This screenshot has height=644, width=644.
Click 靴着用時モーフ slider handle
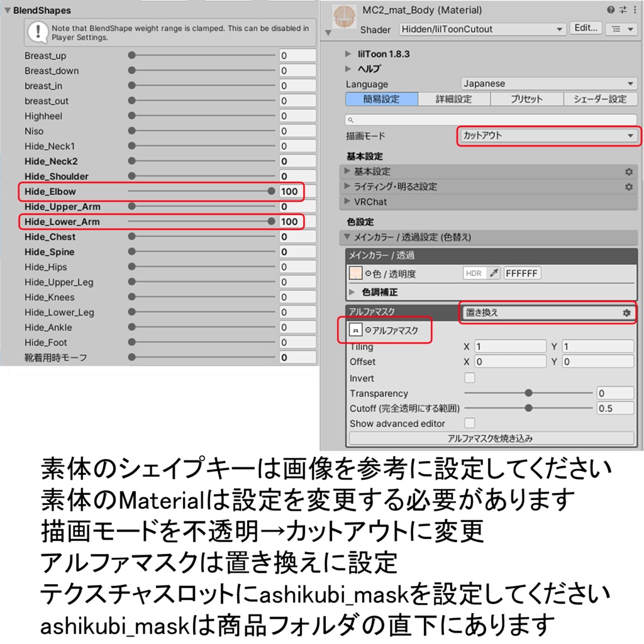coord(132,357)
